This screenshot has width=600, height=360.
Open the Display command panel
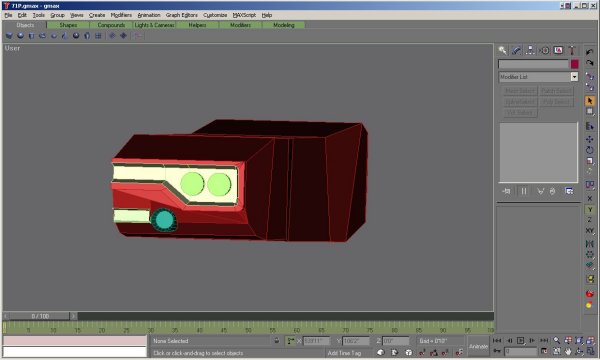tap(558, 50)
